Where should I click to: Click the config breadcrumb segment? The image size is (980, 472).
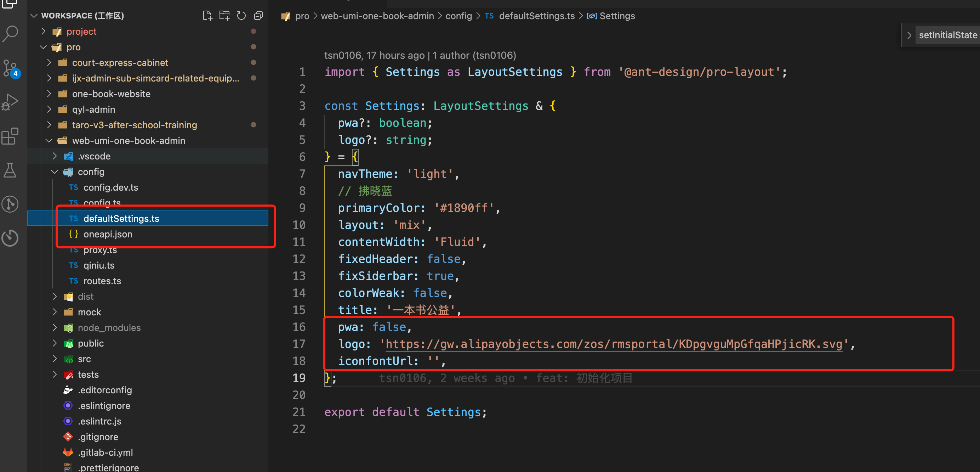point(458,16)
